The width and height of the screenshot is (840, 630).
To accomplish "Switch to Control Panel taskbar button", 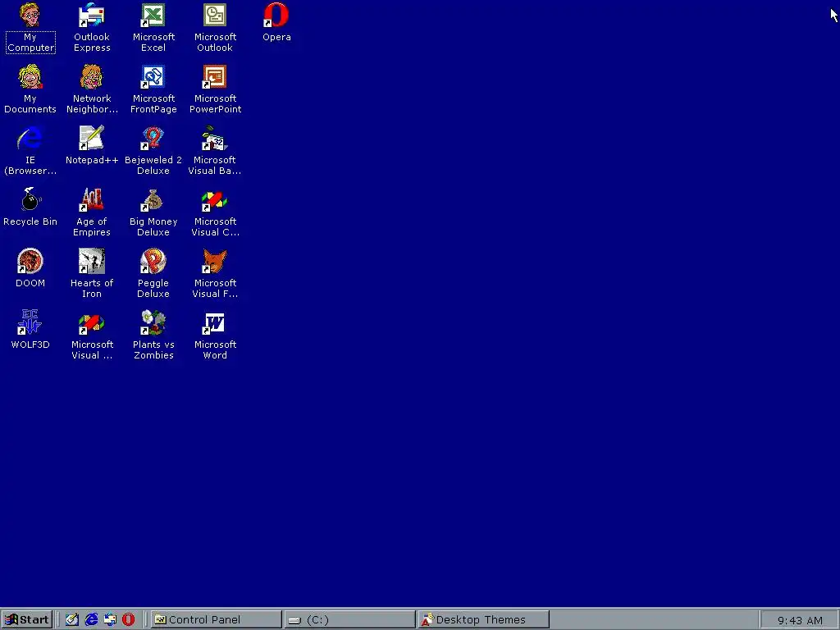I will [x=216, y=620].
